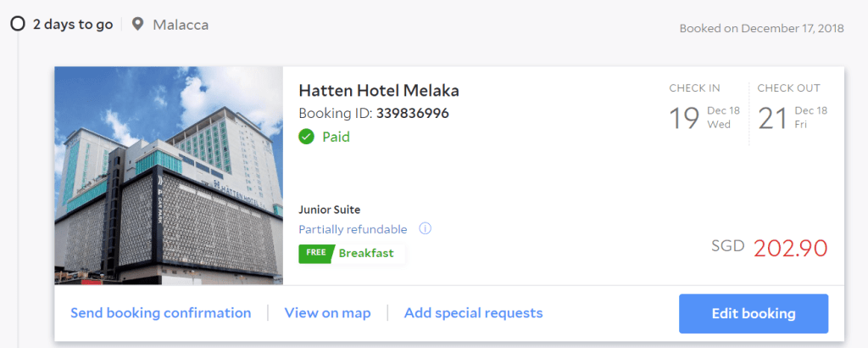This screenshot has width=868, height=348.
Task: Open the info icon beside Partially refundable
Action: pyautogui.click(x=426, y=229)
